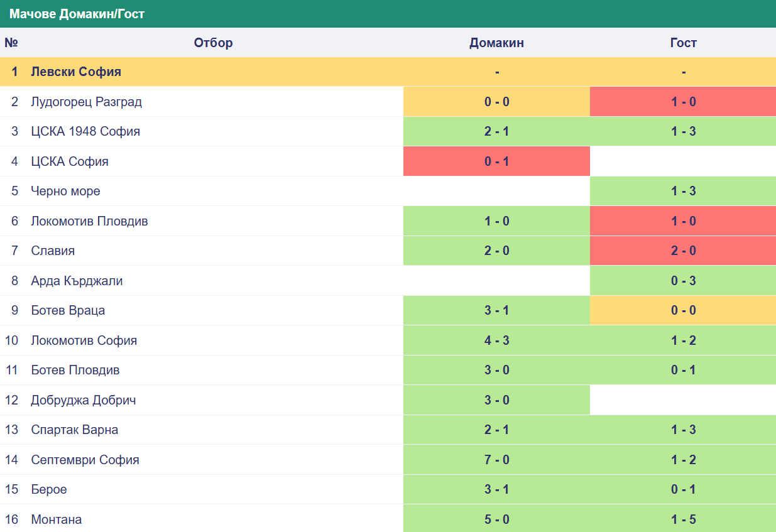Image resolution: width=776 pixels, height=532 pixels.
Task: Click ЦСКА 1948 away result 1 - 3
Action: click(x=683, y=131)
